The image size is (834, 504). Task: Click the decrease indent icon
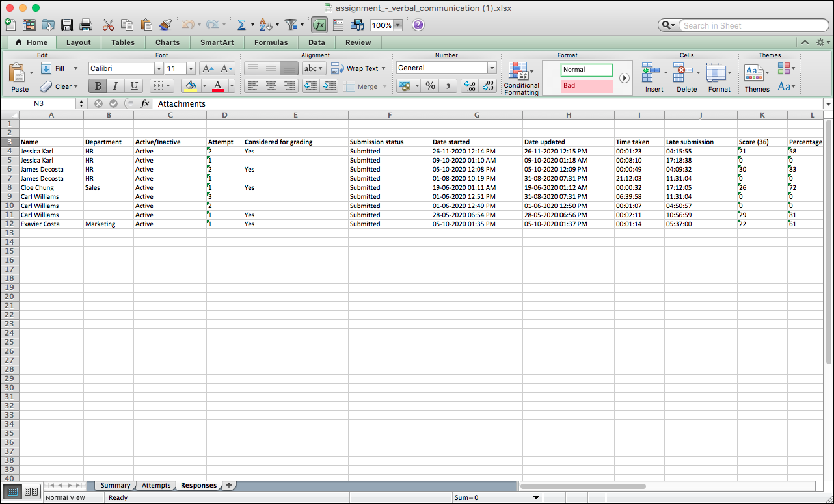(311, 86)
